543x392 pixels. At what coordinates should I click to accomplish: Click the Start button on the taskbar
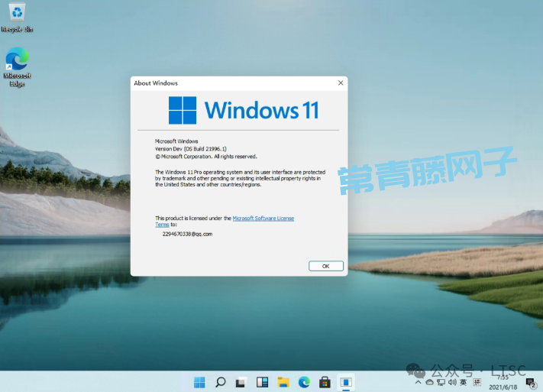click(x=199, y=382)
